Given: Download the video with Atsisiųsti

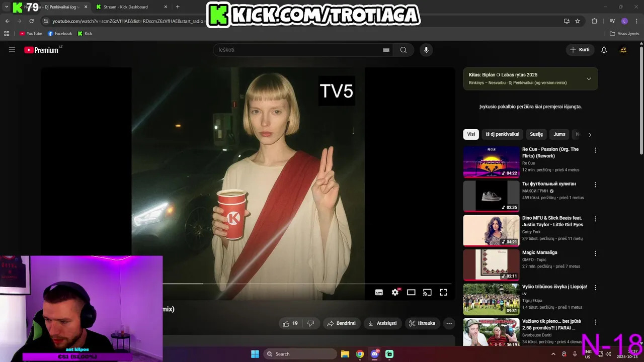Looking at the screenshot, I should pyautogui.click(x=382, y=323).
